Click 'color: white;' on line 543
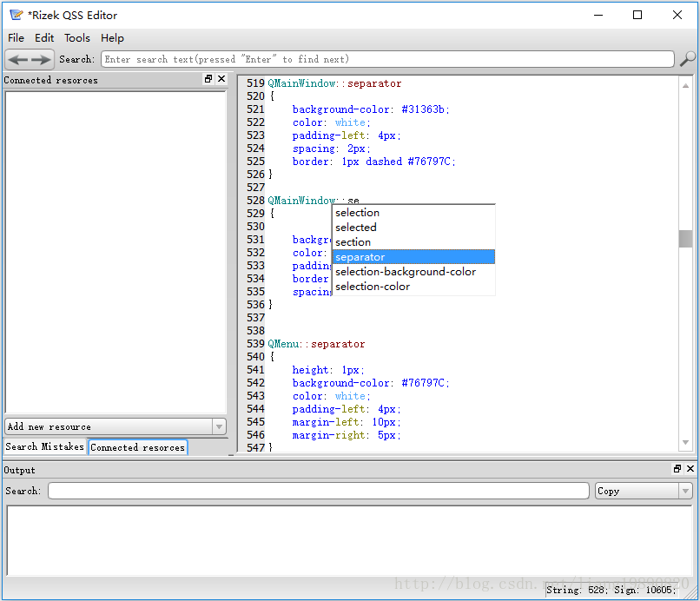Viewport: 700px width, 601px height. point(331,396)
